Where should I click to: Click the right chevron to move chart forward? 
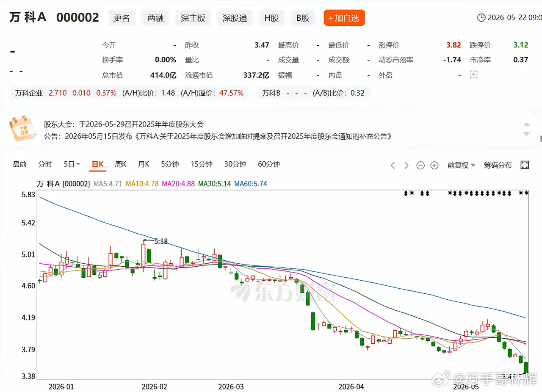(406, 165)
